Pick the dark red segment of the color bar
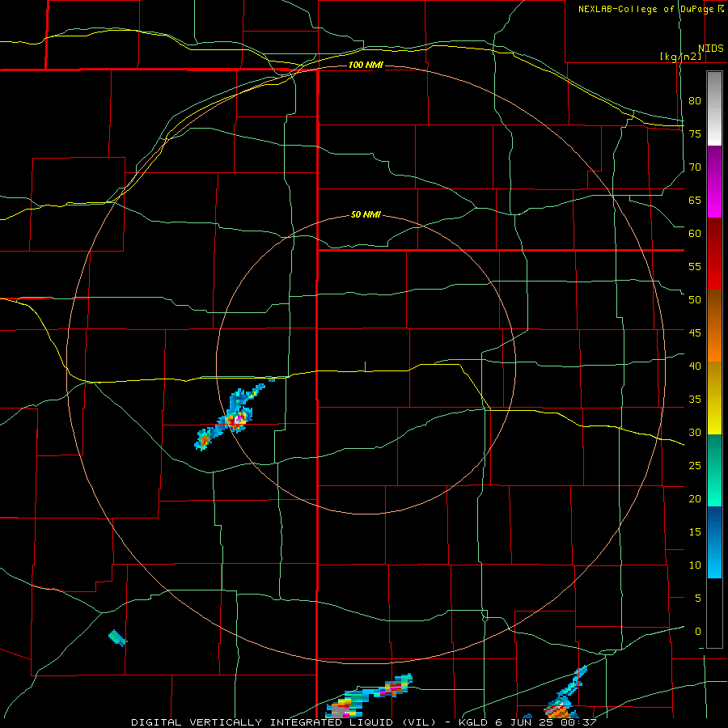Screen dimensions: 728x728 714,253
